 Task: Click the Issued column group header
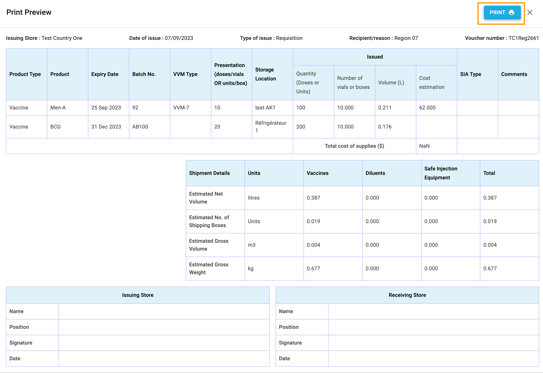coord(375,57)
